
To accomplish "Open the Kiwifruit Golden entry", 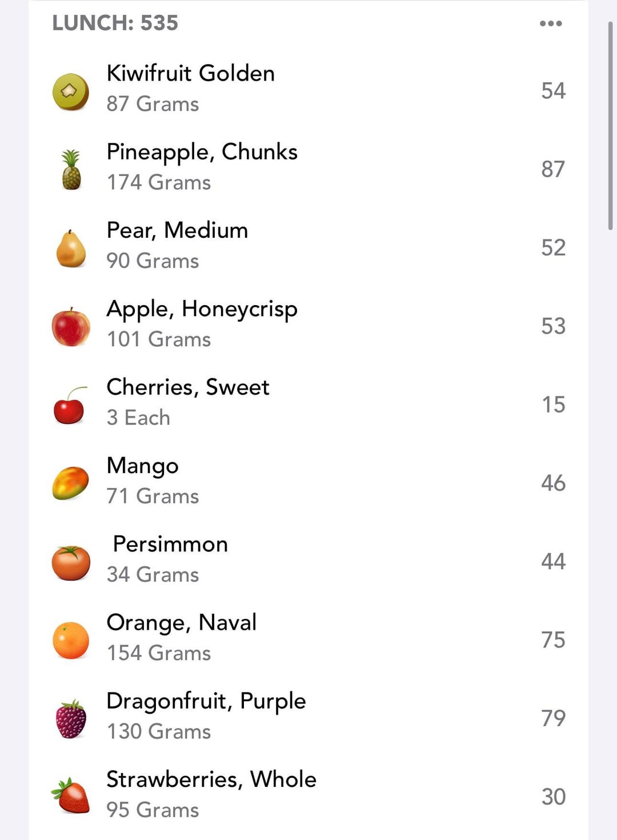I will (191, 74).
